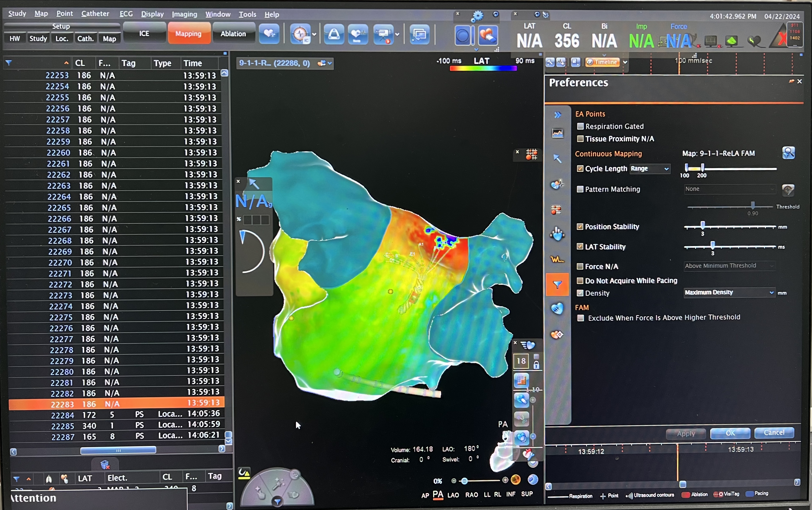Screen dimensions: 812x510
Task: Open the orange grid preferences icon
Action: pos(556,209)
